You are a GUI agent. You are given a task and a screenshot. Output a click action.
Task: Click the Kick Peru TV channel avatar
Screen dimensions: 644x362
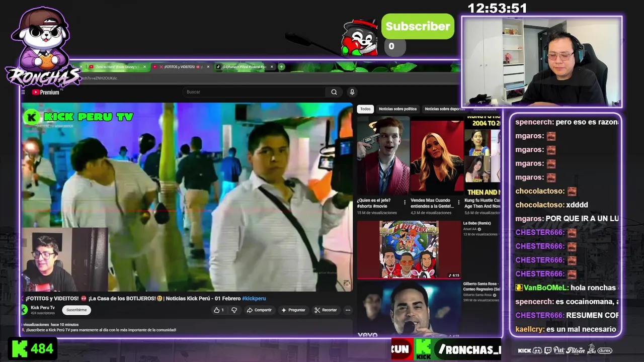[24, 310]
